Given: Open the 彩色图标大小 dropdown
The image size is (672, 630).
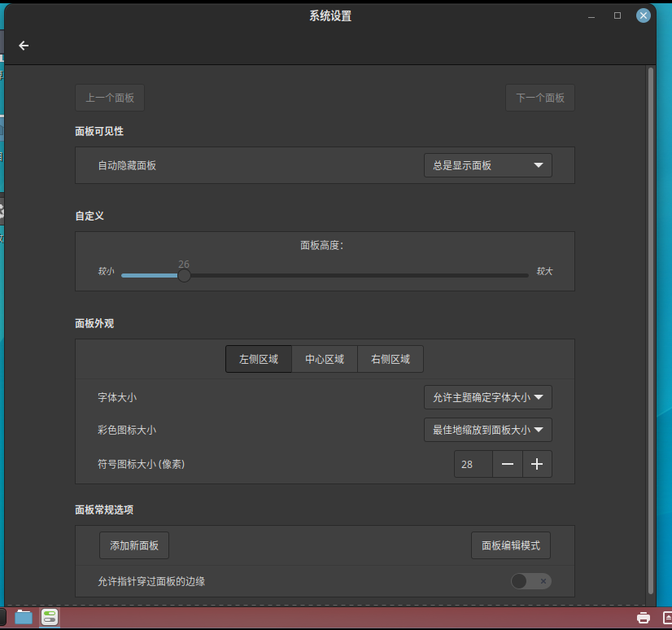Looking at the screenshot, I should point(487,430).
